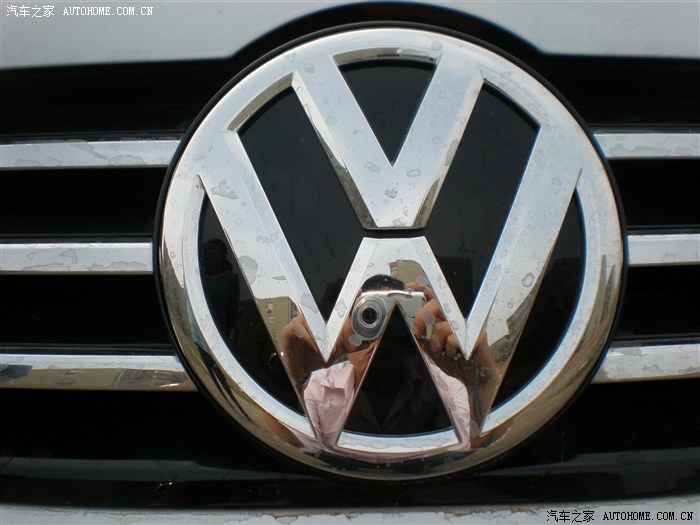Click the middle chrome grille bar on right
This screenshot has width=700, height=525.
(662, 249)
